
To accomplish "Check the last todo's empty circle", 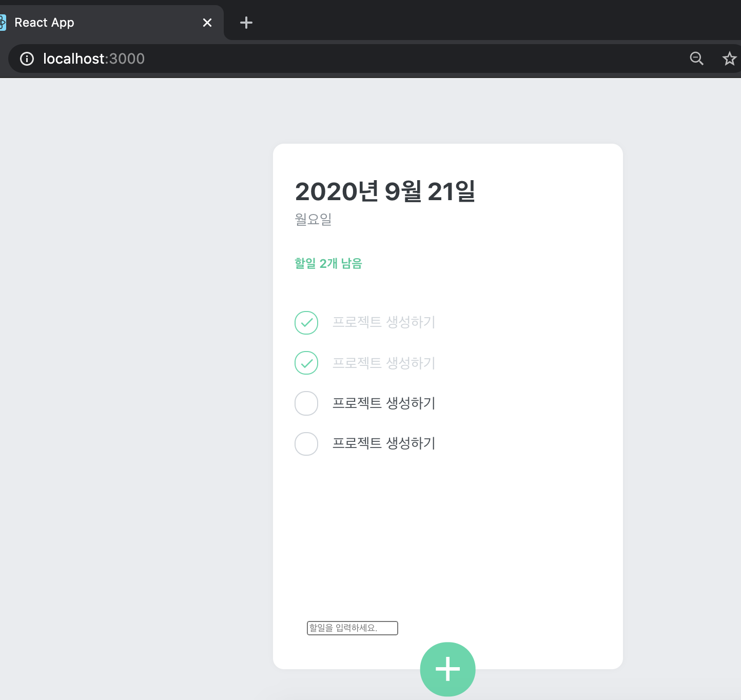I will 306,444.
